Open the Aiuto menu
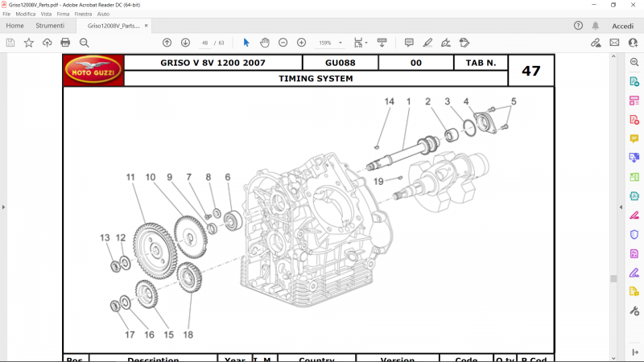This screenshot has width=644, height=362. tap(103, 14)
